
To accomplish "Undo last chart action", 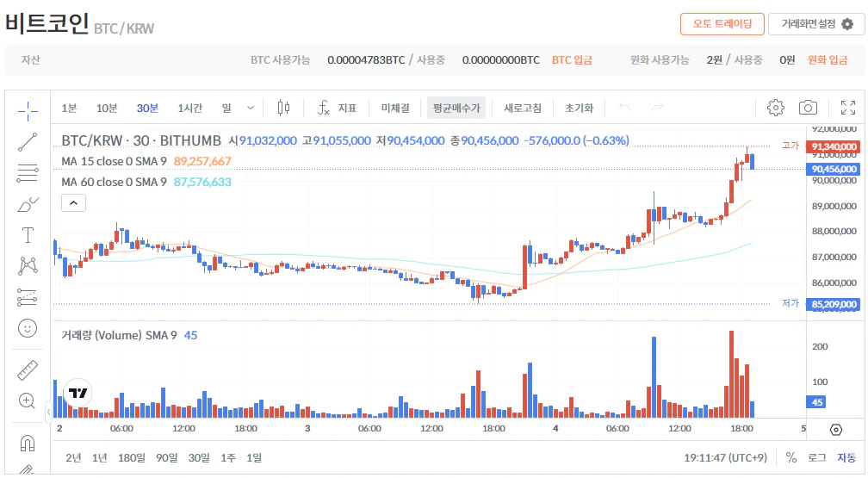I will pos(624,107).
